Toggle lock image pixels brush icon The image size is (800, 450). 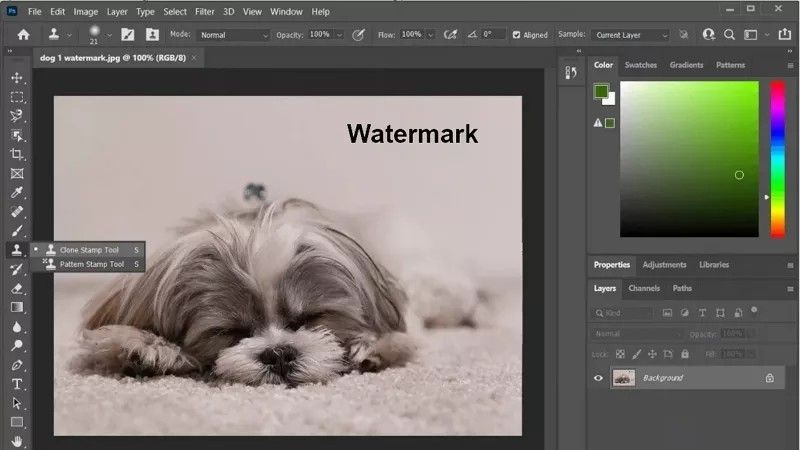636,354
